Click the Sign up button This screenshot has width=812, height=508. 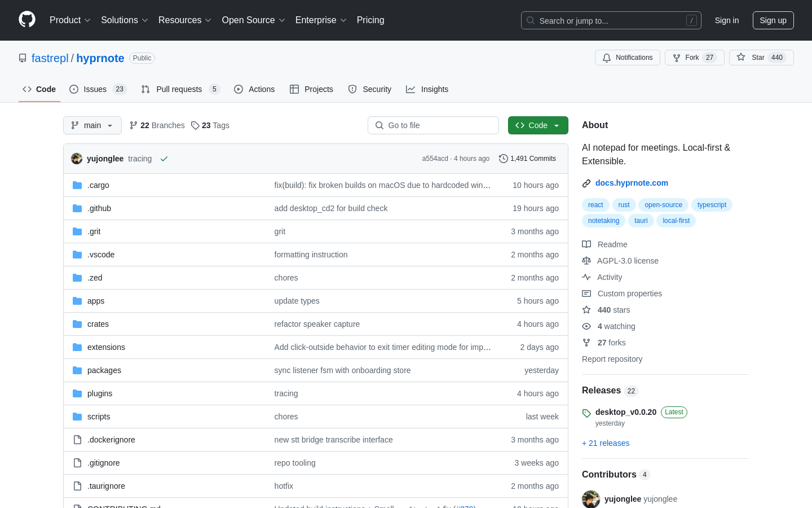coord(773,20)
